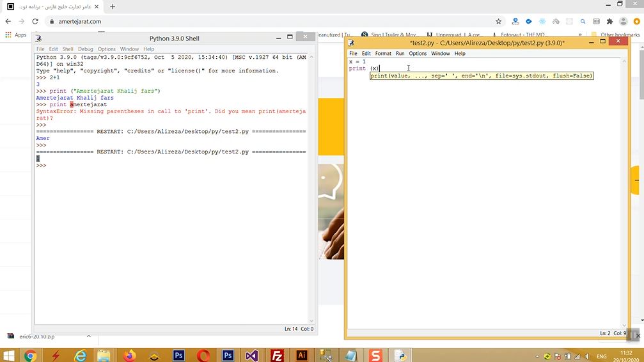The width and height of the screenshot is (644, 362).
Task: Click the Chrome back arrow
Action: [x=8, y=21]
